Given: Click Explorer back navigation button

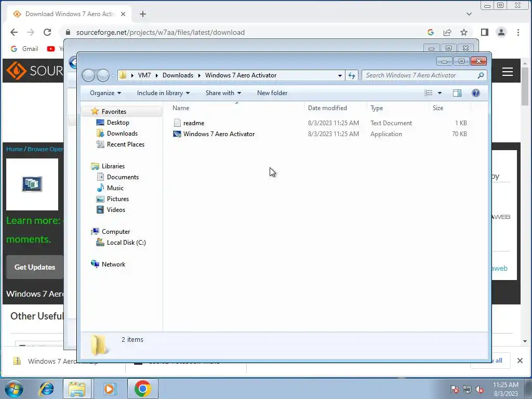Looking at the screenshot, I should (88, 75).
